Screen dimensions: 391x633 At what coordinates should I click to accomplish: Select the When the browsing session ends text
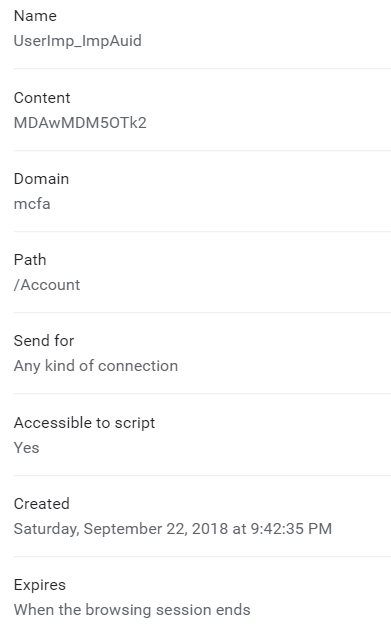tap(132, 610)
